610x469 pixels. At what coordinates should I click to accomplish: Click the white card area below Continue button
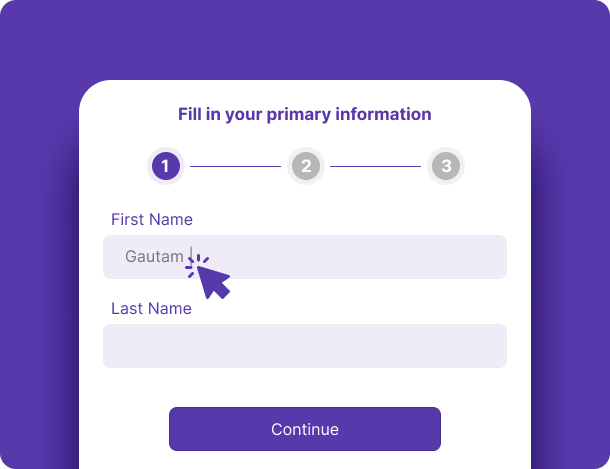[305, 460]
